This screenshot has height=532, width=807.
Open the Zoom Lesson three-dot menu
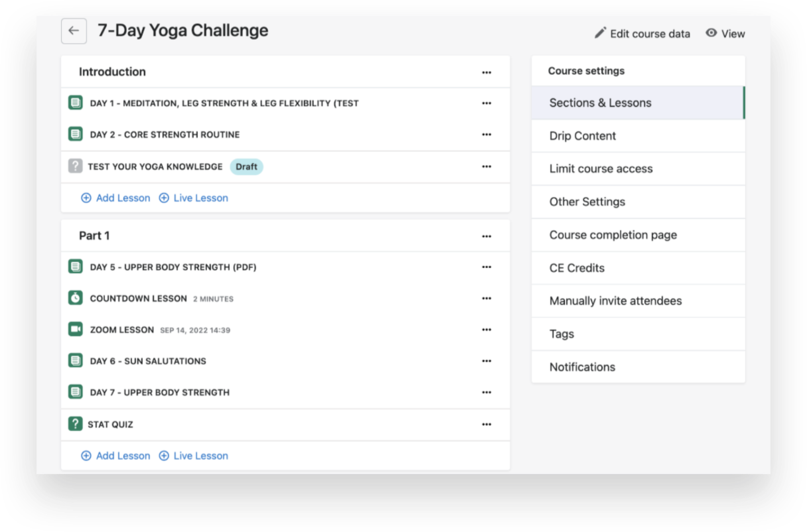(x=486, y=330)
